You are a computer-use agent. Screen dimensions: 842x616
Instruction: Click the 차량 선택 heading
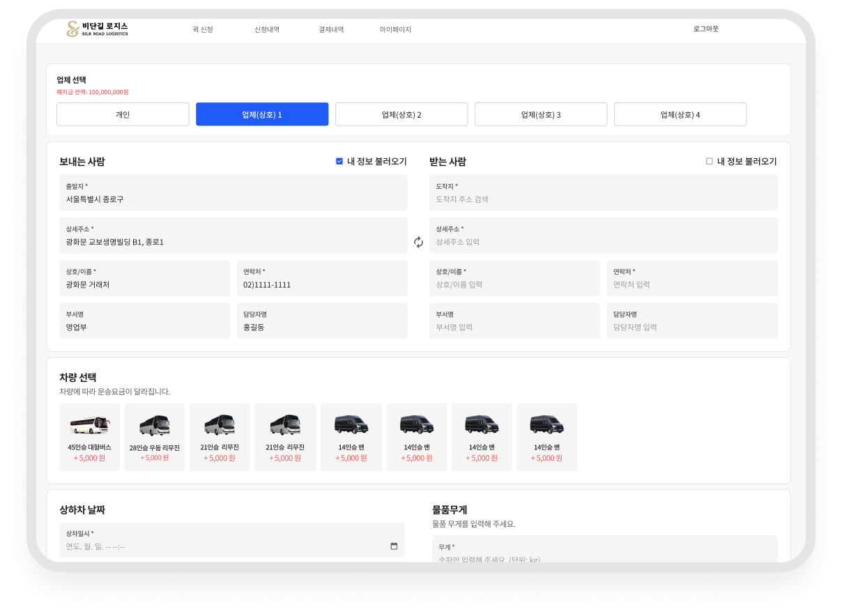click(78, 377)
